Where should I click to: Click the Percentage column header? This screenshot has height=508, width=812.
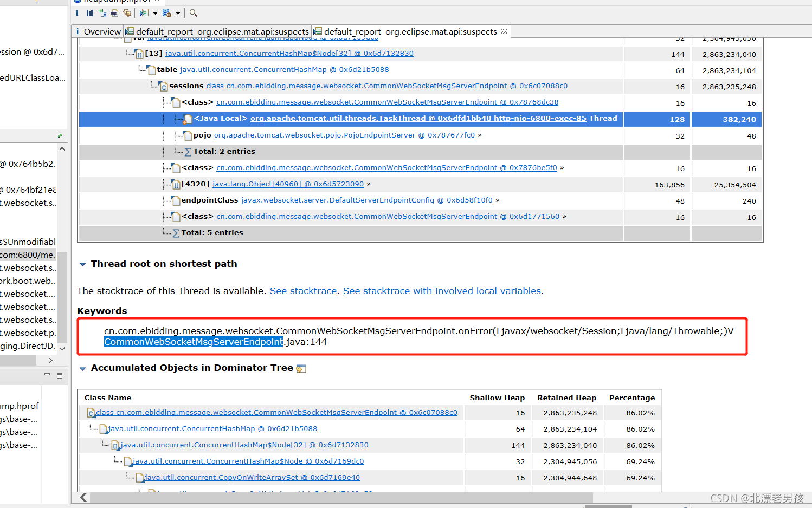coord(632,398)
